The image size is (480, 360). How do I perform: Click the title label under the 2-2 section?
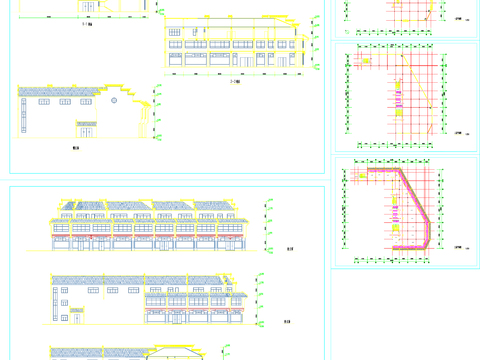235,81
